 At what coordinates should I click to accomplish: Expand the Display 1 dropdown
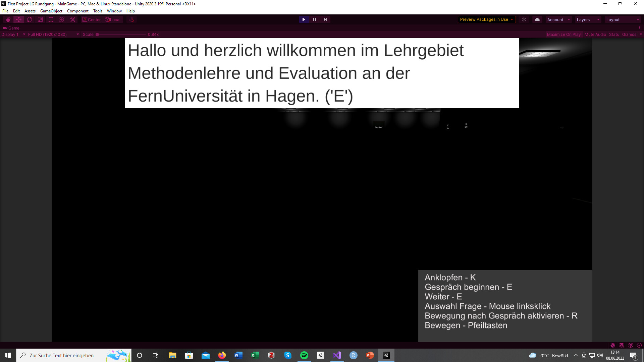click(13, 35)
